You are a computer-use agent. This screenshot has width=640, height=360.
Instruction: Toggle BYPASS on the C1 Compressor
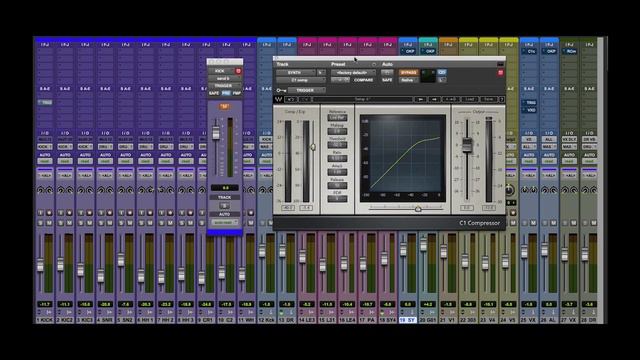click(408, 72)
